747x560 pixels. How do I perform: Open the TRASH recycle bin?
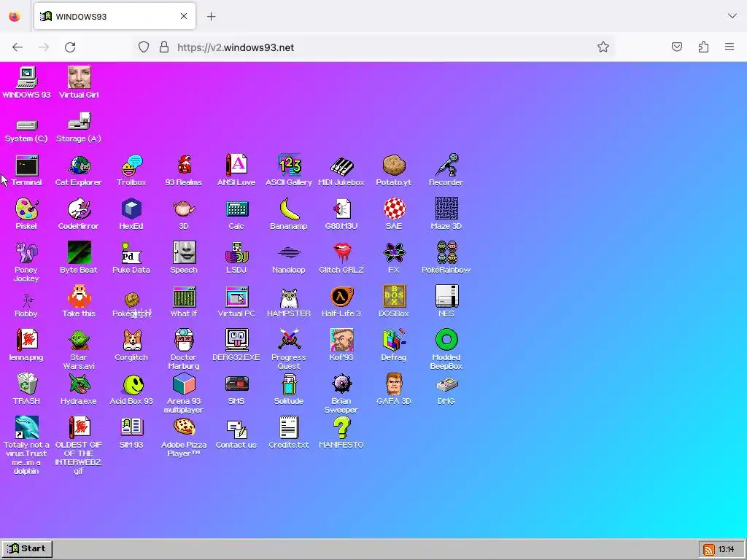(x=27, y=384)
